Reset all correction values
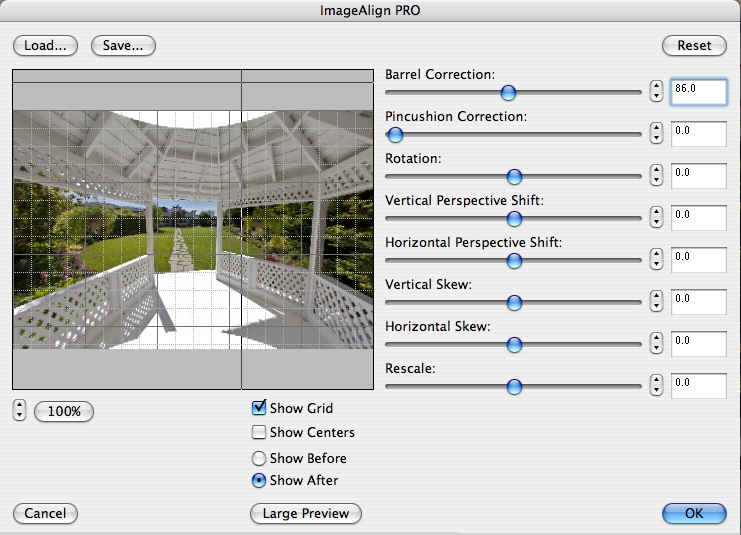The image size is (741, 535). pos(694,46)
